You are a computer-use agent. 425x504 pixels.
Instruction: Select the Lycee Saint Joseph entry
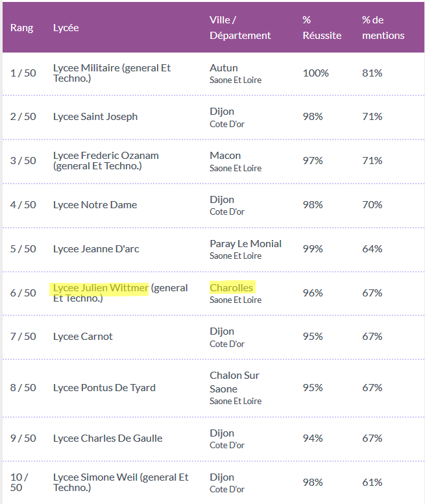[95, 116]
